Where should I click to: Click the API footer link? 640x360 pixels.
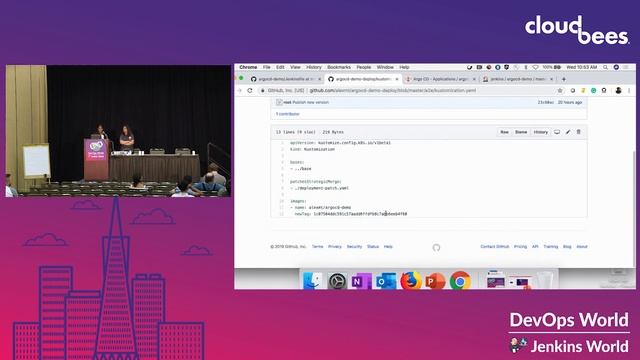click(x=535, y=247)
